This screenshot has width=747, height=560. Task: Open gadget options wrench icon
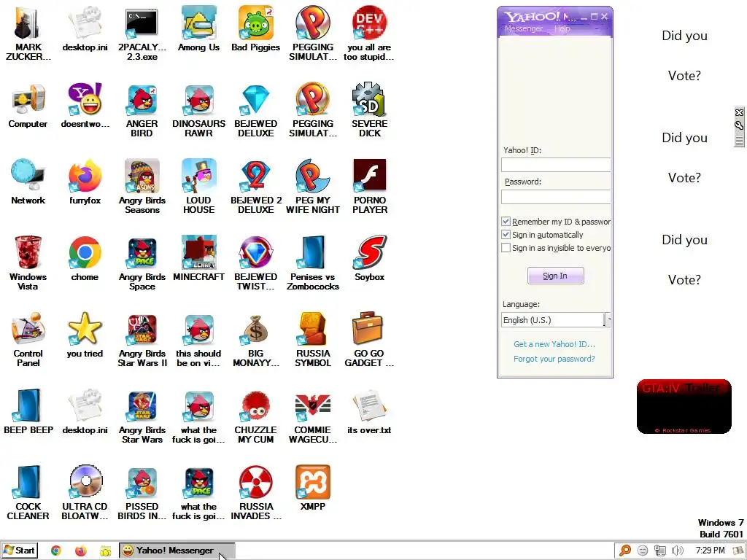point(739,125)
